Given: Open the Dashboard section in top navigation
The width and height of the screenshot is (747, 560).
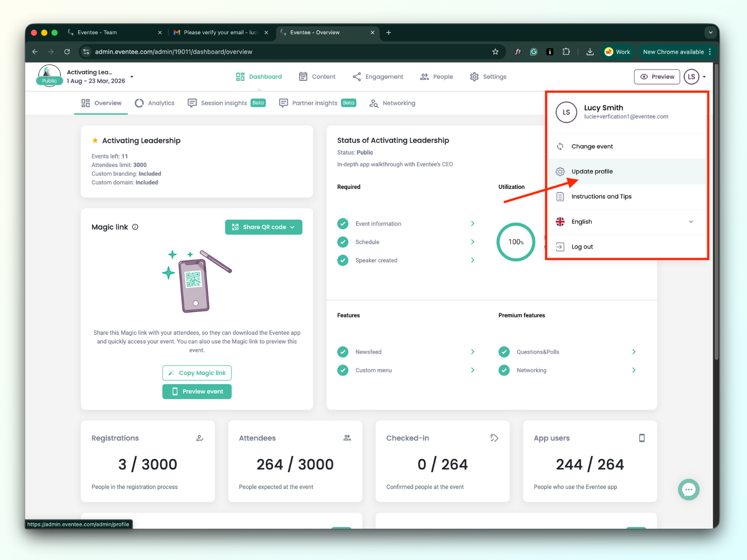Looking at the screenshot, I should (259, 77).
